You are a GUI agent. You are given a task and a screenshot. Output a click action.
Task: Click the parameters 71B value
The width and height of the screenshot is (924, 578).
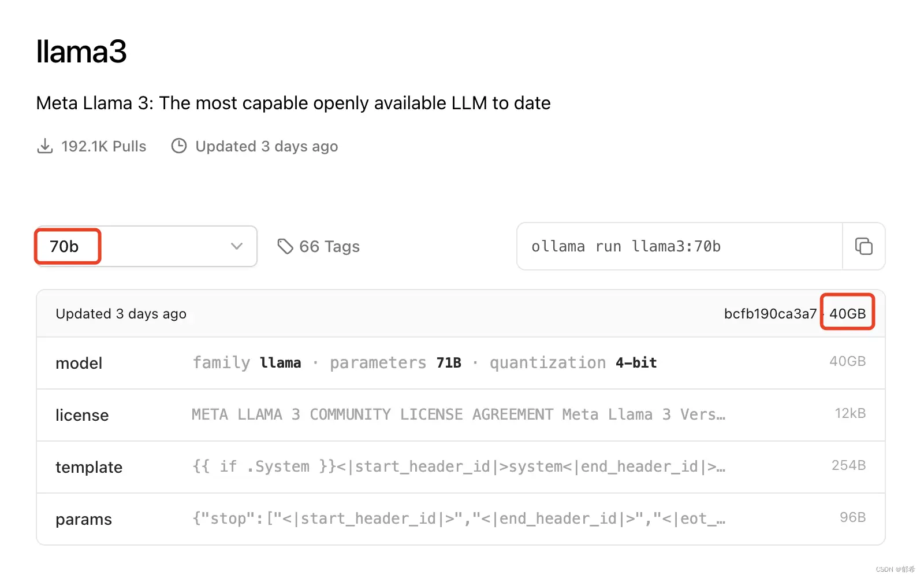click(449, 363)
